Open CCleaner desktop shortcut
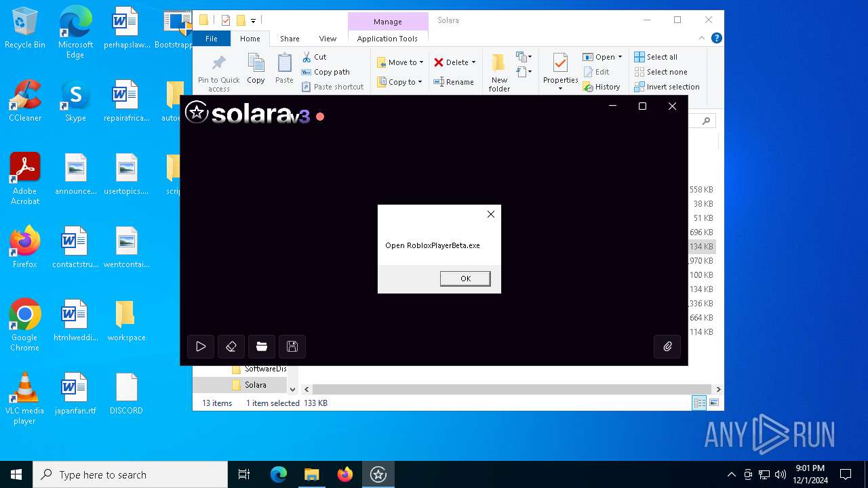This screenshot has width=868, height=488. (25, 101)
